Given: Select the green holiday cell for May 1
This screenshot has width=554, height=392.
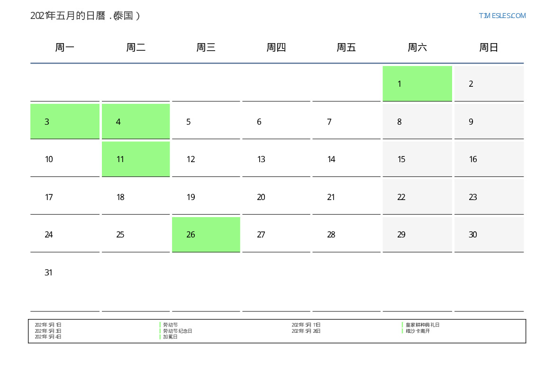Looking at the screenshot, I should (417, 83).
